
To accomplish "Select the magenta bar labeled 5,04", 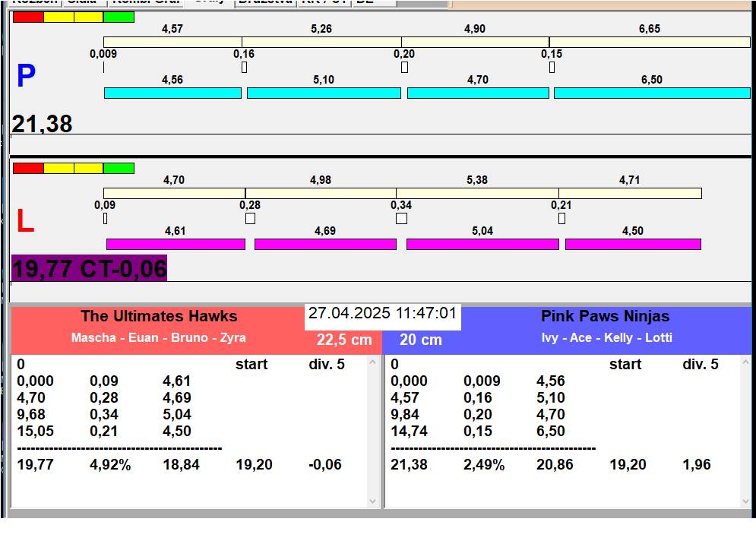I will click(482, 244).
